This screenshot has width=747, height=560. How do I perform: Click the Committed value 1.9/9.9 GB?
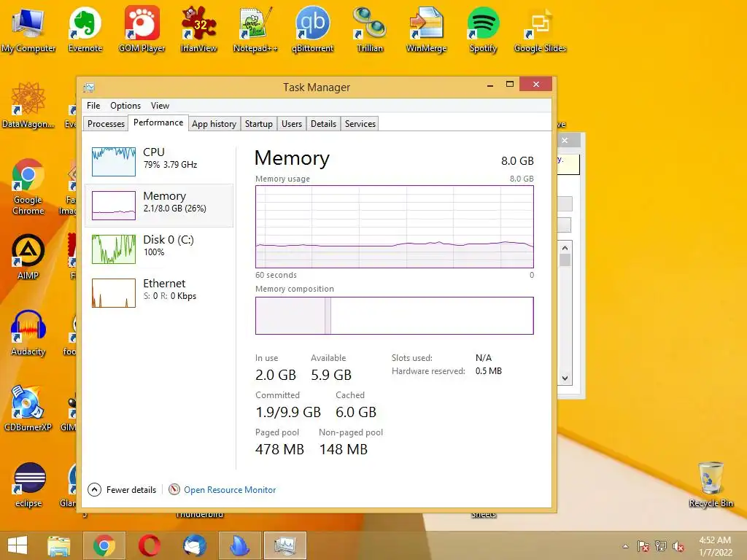[x=288, y=413]
